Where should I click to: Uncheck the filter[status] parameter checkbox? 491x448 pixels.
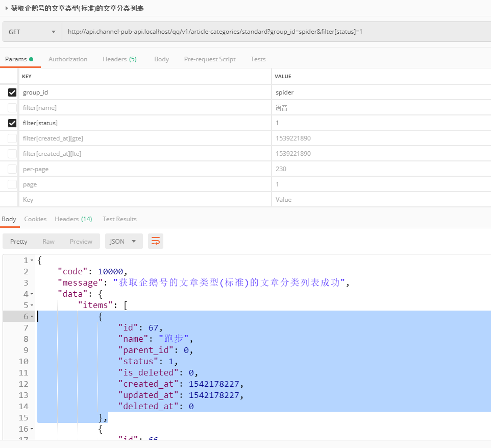tap(12, 123)
